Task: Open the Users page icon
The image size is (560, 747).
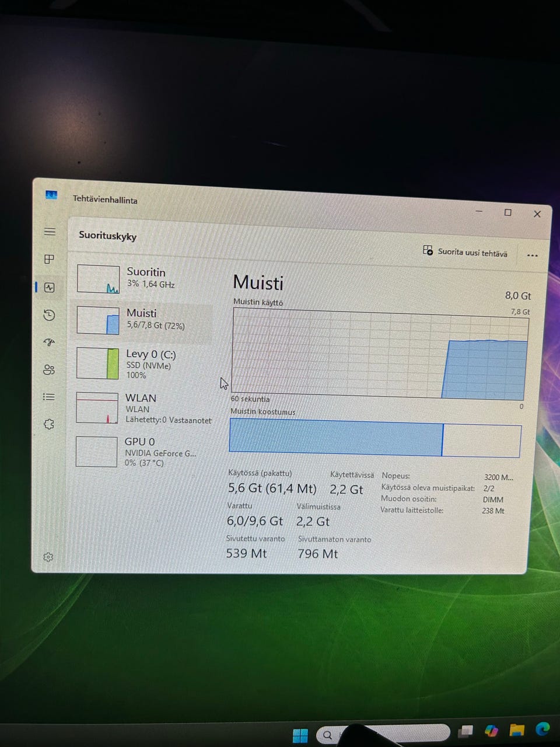Action: pyautogui.click(x=49, y=369)
